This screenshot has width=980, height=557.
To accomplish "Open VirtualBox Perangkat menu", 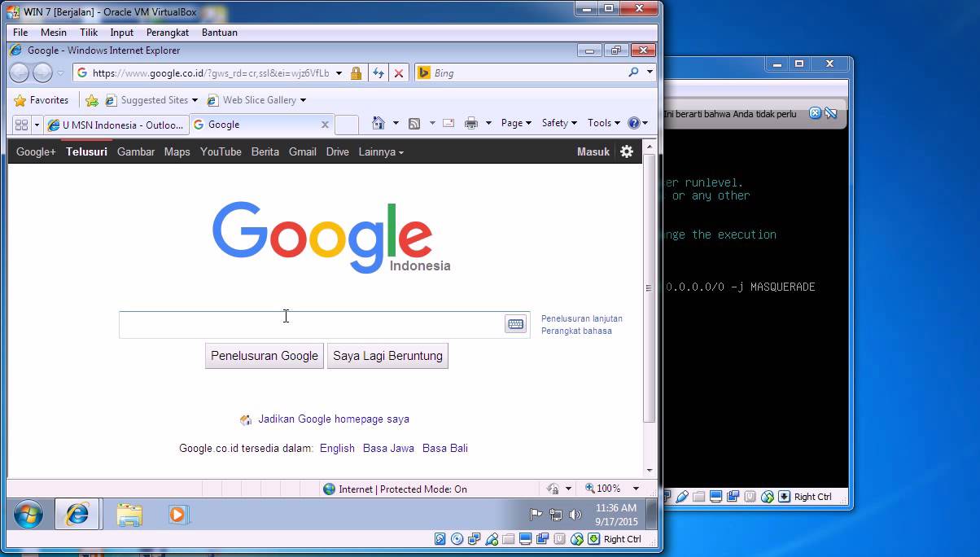I will pyautogui.click(x=168, y=33).
